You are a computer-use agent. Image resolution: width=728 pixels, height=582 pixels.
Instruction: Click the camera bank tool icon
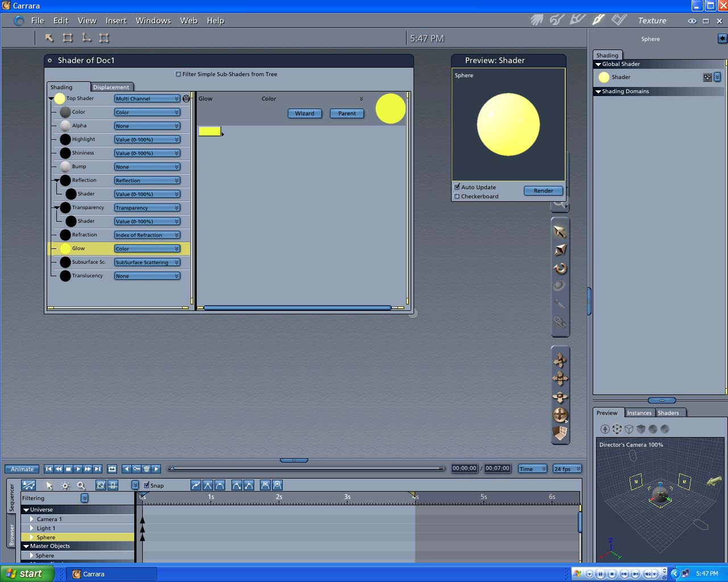560,397
